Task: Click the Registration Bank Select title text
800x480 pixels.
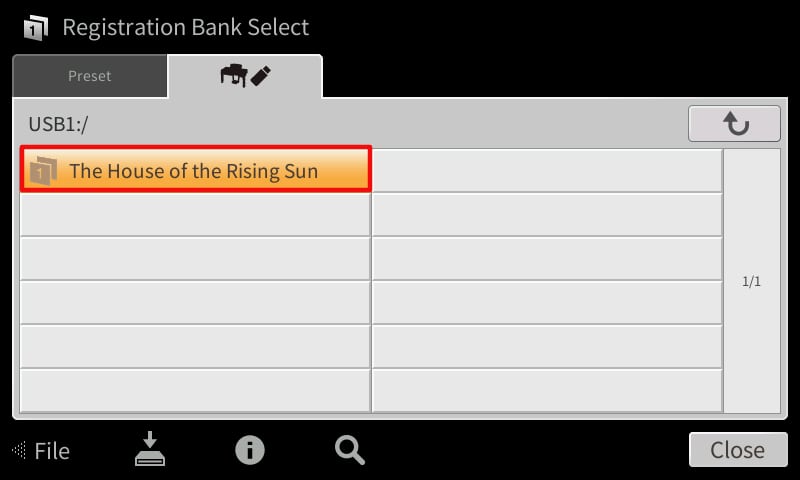Action: pos(186,27)
